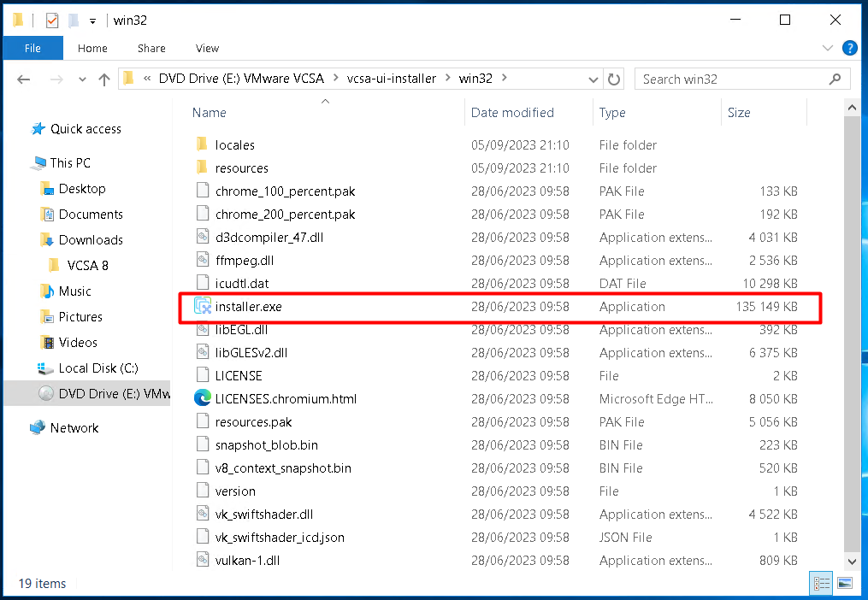Open Customize Quick Access Toolbar dropdown
The image size is (868, 600).
click(x=92, y=21)
